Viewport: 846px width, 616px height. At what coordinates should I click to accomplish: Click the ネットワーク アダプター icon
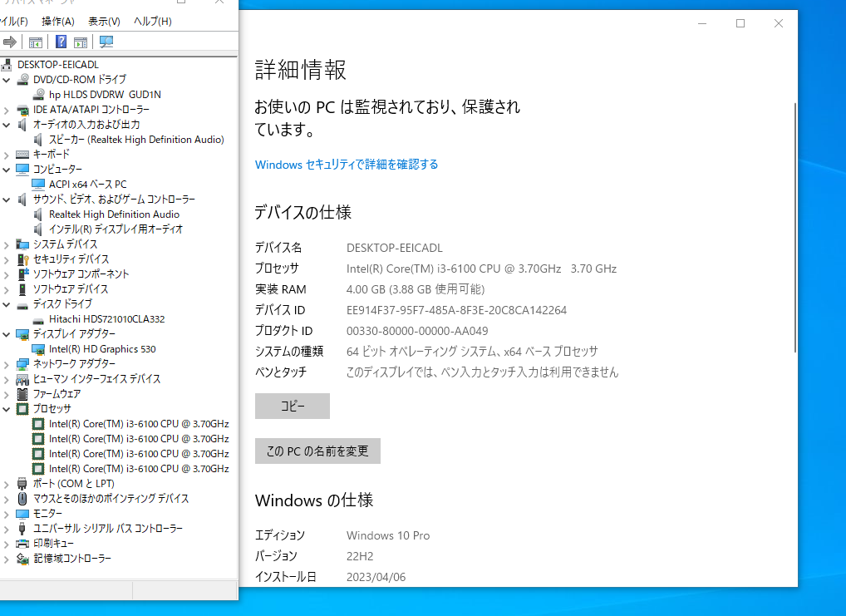[x=22, y=364]
